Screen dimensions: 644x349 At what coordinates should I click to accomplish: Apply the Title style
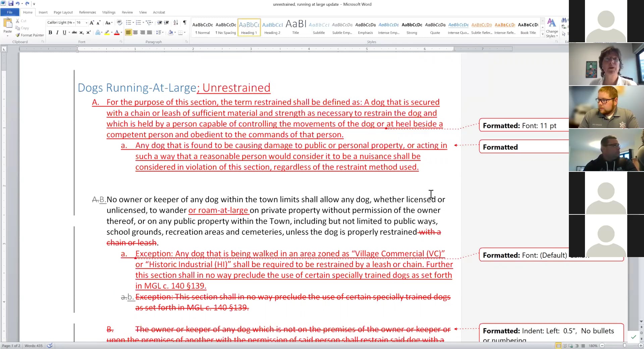(296, 28)
